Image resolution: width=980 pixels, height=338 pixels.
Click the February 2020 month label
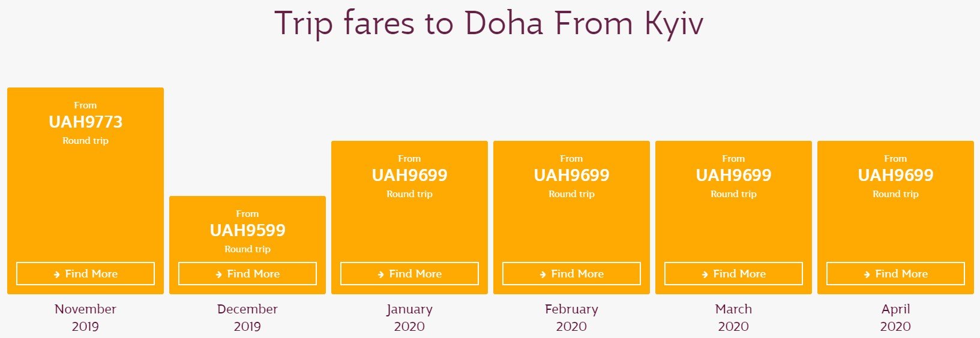click(571, 318)
